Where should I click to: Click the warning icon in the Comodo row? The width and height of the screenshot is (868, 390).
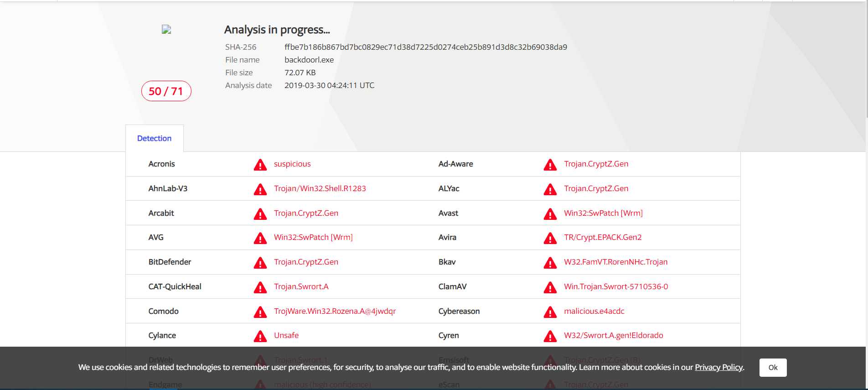pos(260,312)
